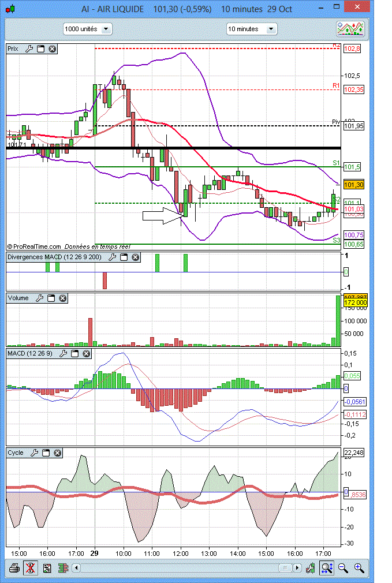The width and height of the screenshot is (392, 583).
Task: Click the Volume panel label
Action: (18, 298)
